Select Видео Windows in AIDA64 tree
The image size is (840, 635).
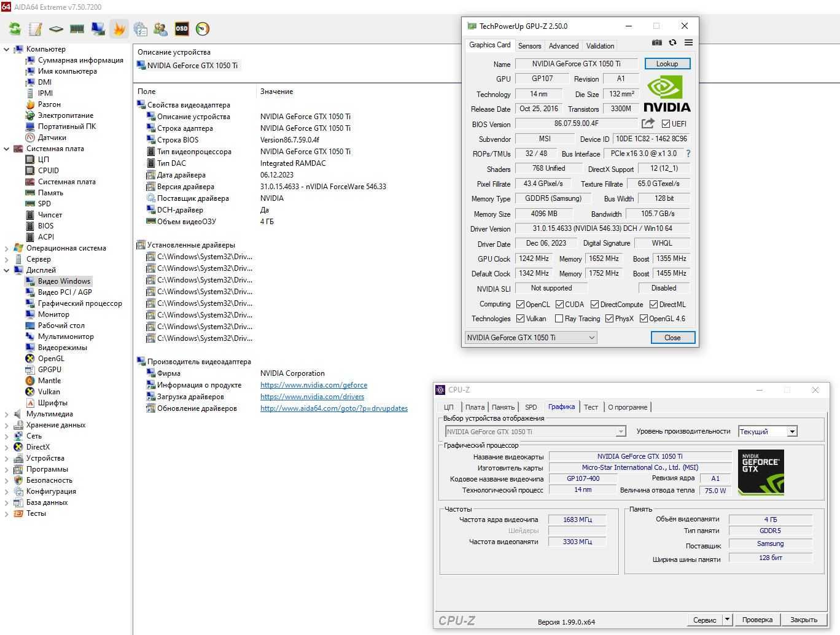coord(64,281)
